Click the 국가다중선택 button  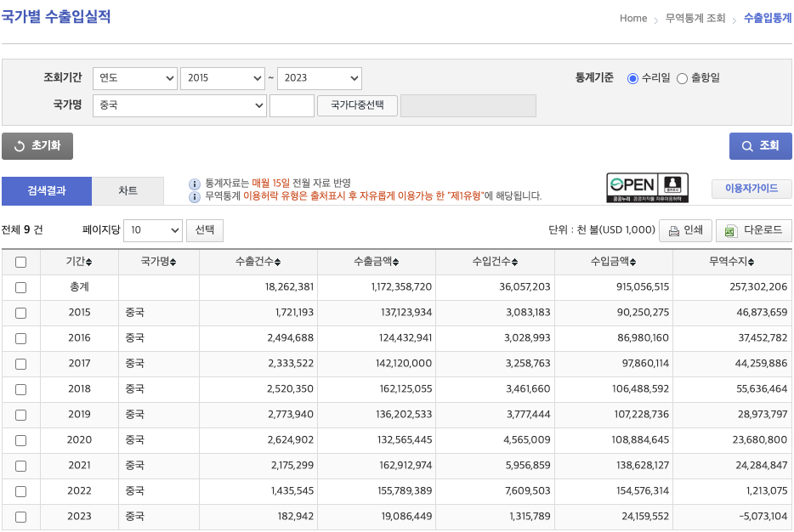358,105
